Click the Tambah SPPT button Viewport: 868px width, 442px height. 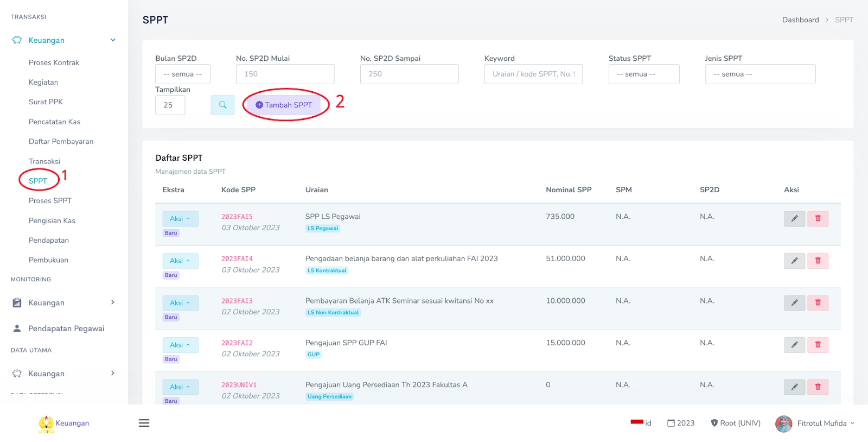[284, 105]
